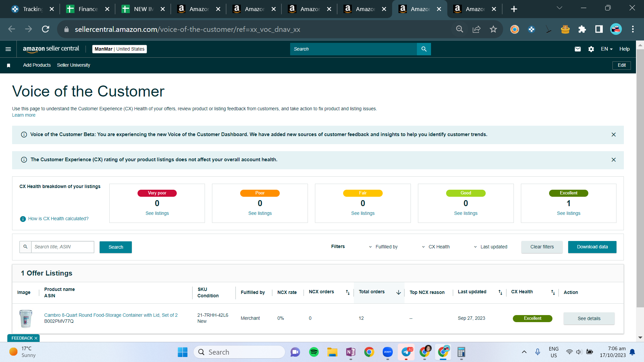Click See listings under Excellent
Image resolution: width=644 pixels, height=362 pixels.
(x=569, y=214)
